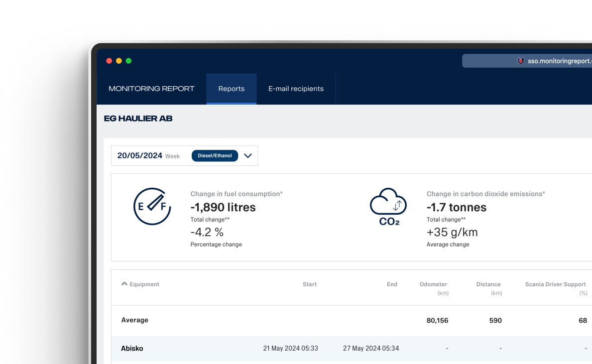Click the fuel consumption E/F gauge icon
The width and height of the screenshot is (592, 364).
pos(152,206)
